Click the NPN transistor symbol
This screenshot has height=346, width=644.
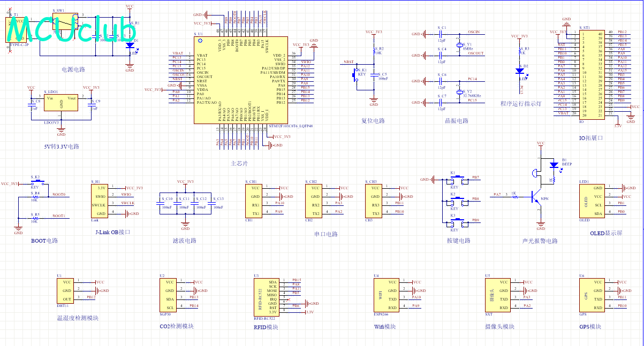[x=537, y=197]
